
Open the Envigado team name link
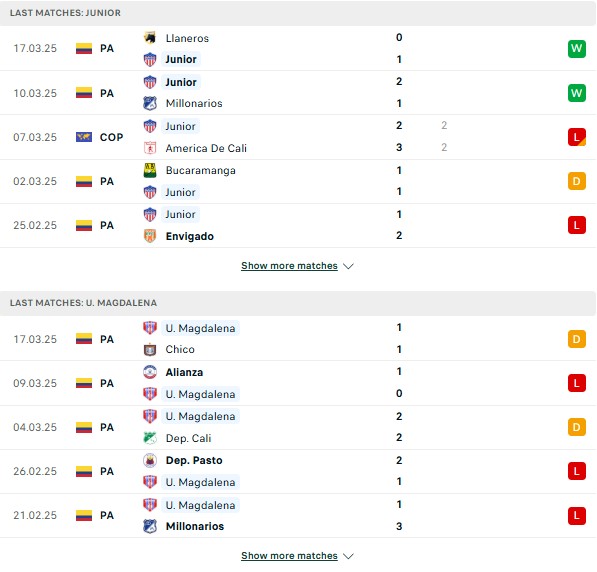pyautogui.click(x=190, y=236)
